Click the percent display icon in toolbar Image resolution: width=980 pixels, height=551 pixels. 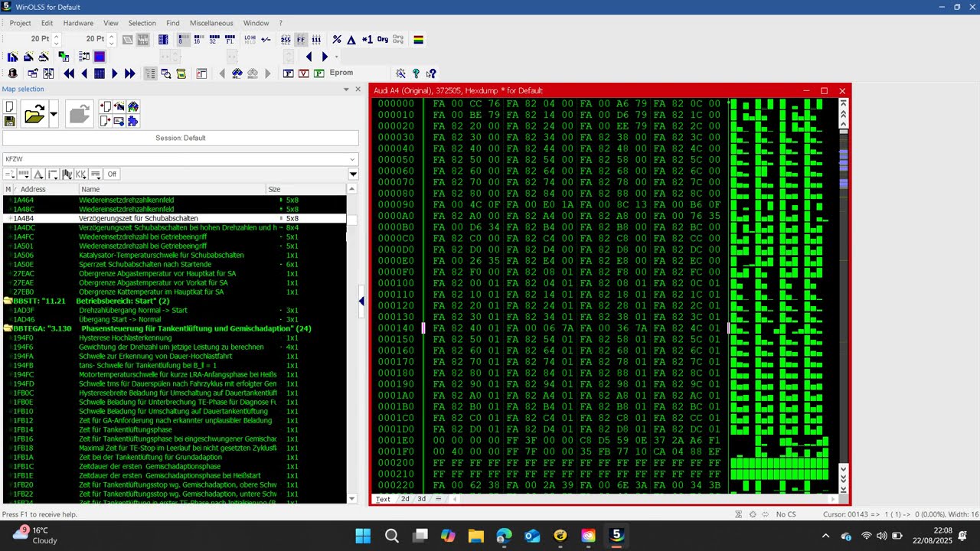click(x=337, y=39)
